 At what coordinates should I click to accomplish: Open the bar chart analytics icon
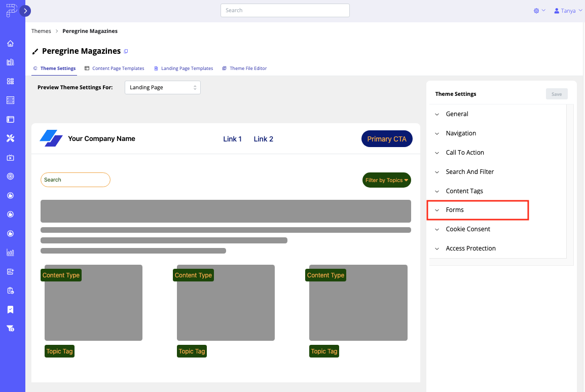[10, 252]
